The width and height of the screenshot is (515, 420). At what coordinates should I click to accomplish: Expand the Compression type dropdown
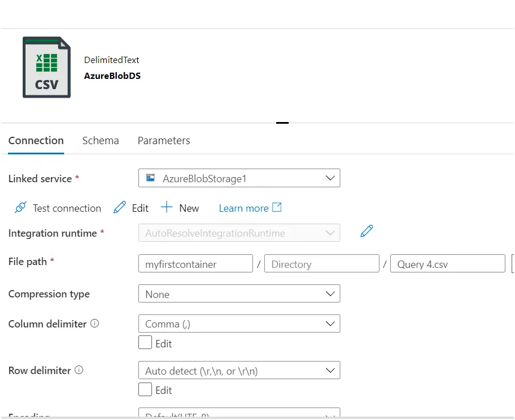[239, 294]
